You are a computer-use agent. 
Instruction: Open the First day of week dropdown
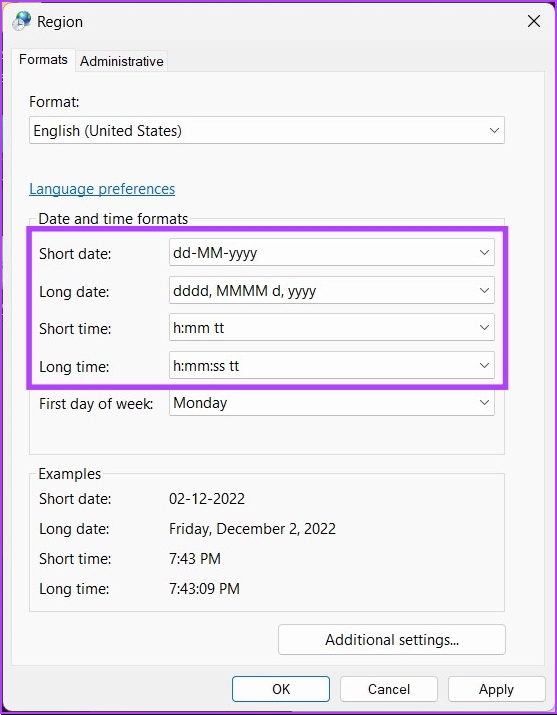point(332,403)
